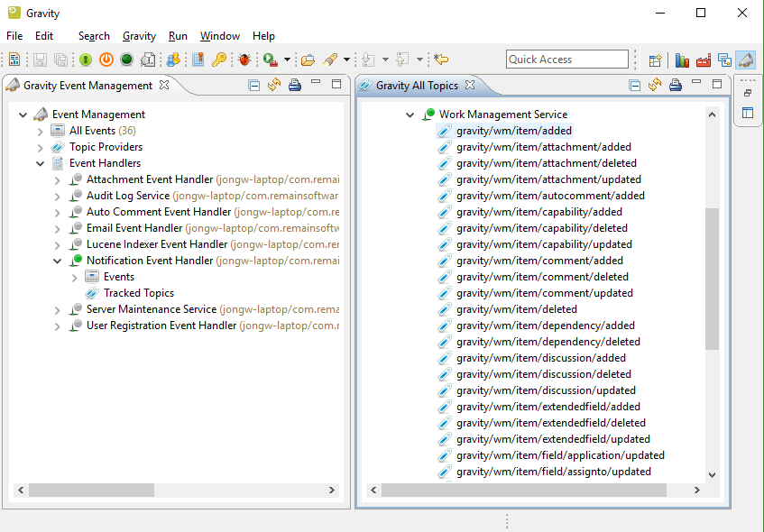
Task: Click the Quick Access search field
Action: (566, 60)
